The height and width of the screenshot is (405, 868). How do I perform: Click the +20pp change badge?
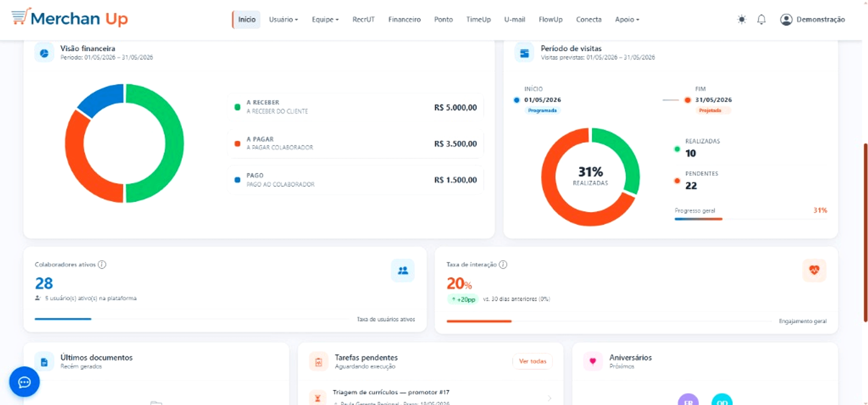tap(463, 299)
